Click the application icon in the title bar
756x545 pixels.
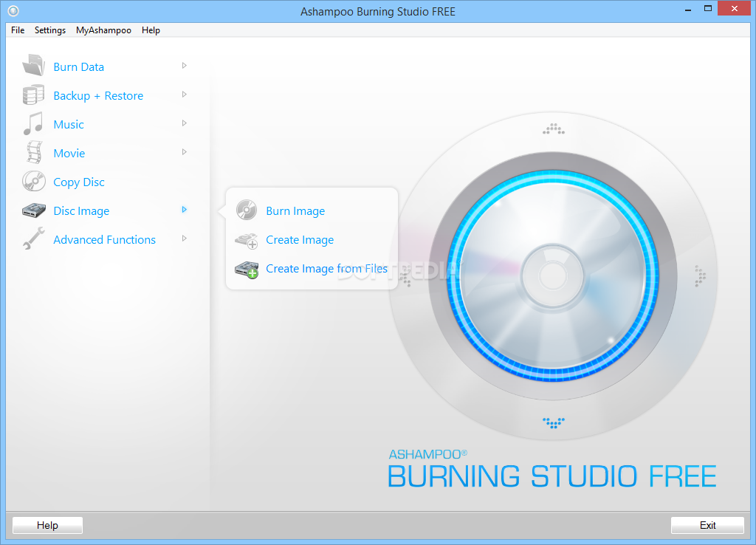click(13, 10)
